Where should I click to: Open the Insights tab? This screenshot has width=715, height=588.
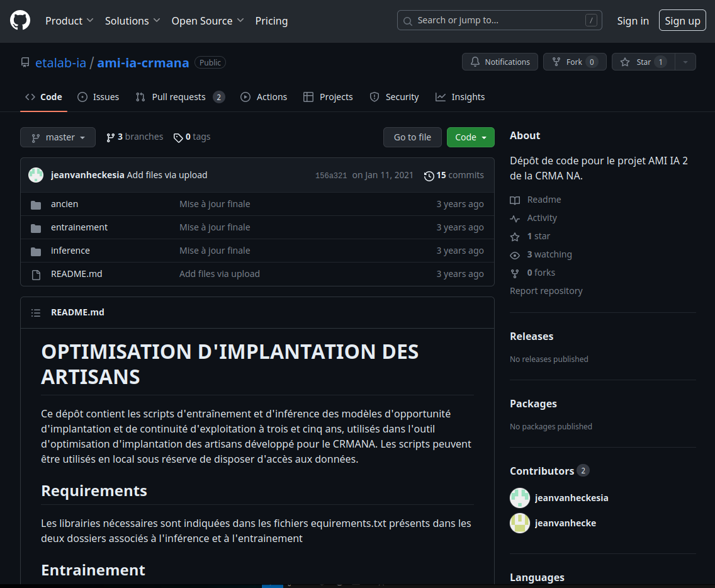[460, 97]
